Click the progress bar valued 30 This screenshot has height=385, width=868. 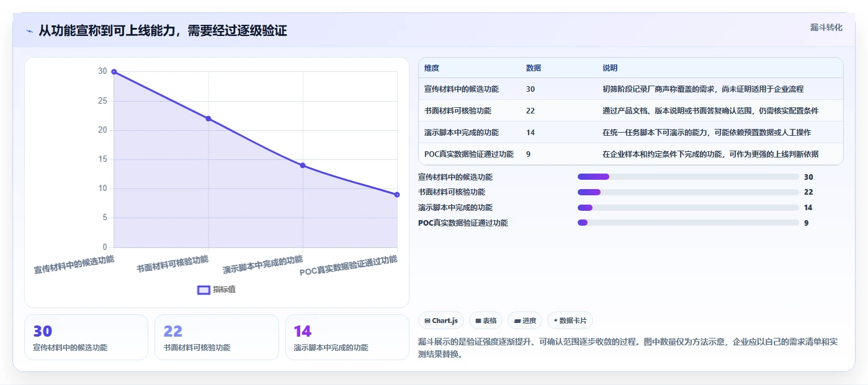pos(688,177)
